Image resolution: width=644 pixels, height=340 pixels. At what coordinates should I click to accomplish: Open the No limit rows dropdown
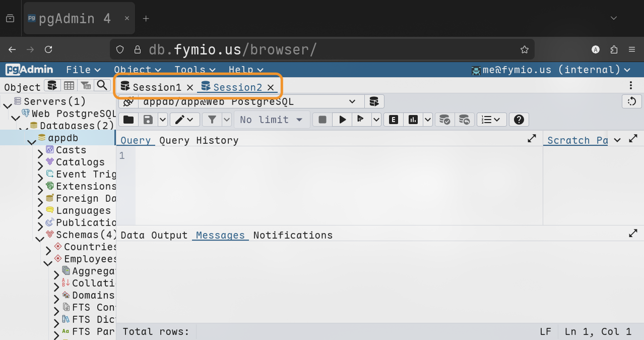tap(271, 120)
